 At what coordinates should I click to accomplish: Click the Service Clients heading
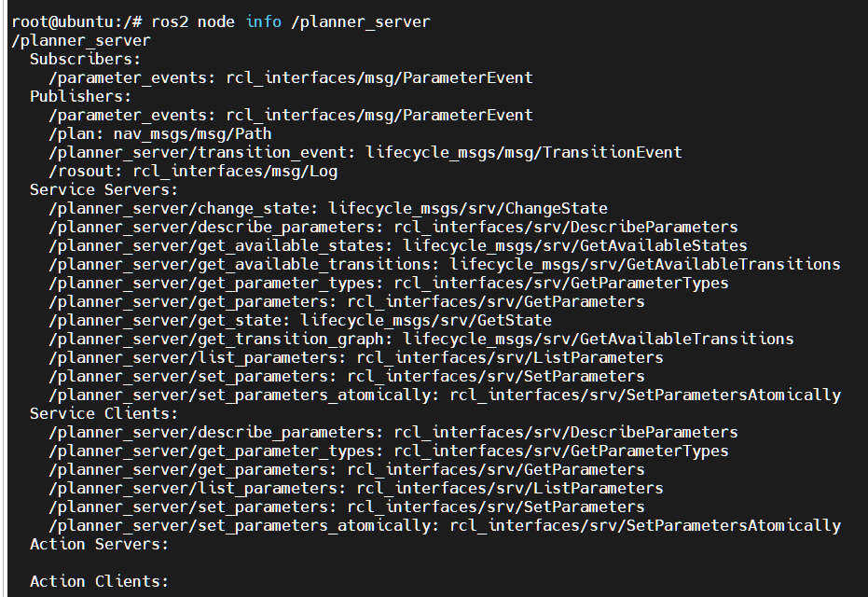(x=104, y=413)
